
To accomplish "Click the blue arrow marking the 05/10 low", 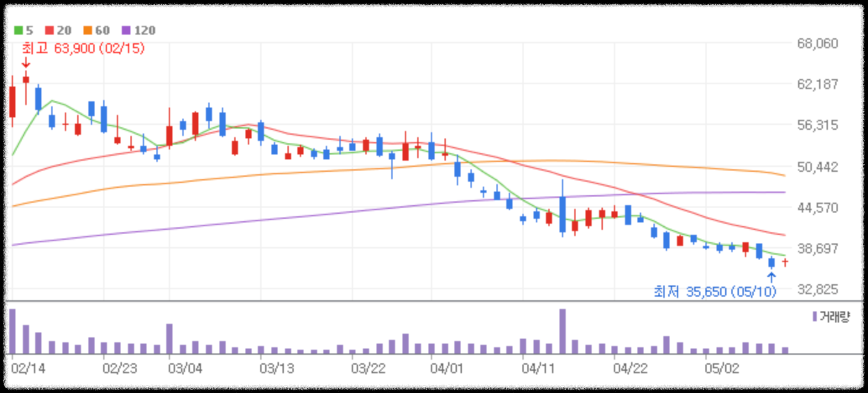I will tap(771, 277).
